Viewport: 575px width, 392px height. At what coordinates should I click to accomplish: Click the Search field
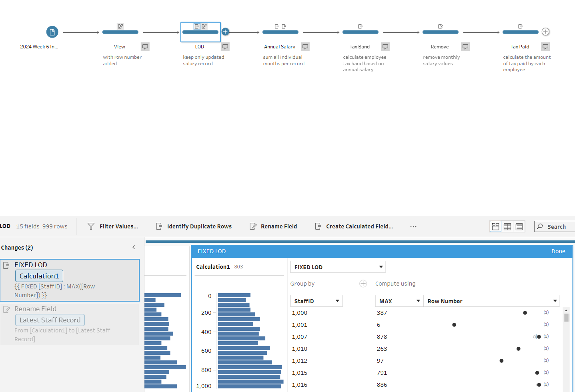555,226
